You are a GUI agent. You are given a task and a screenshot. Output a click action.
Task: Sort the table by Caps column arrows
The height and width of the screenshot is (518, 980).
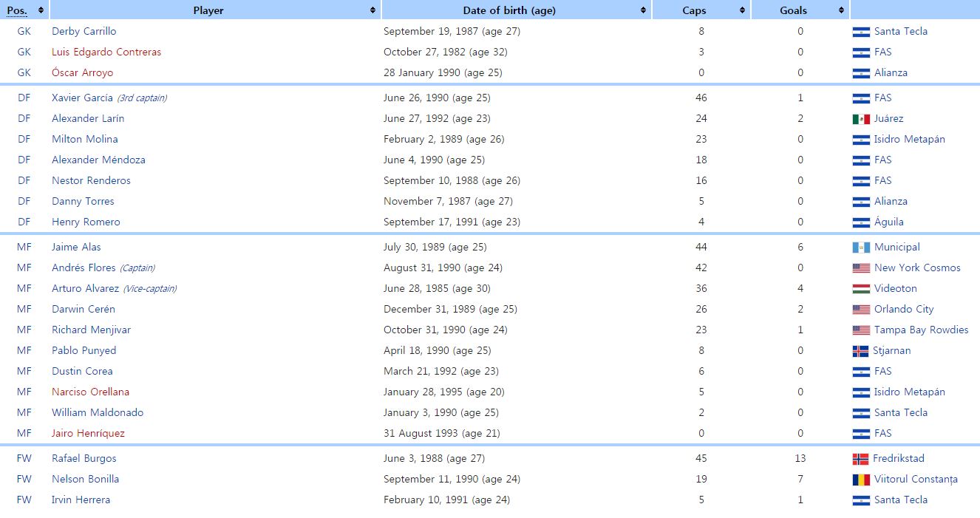[742, 10]
